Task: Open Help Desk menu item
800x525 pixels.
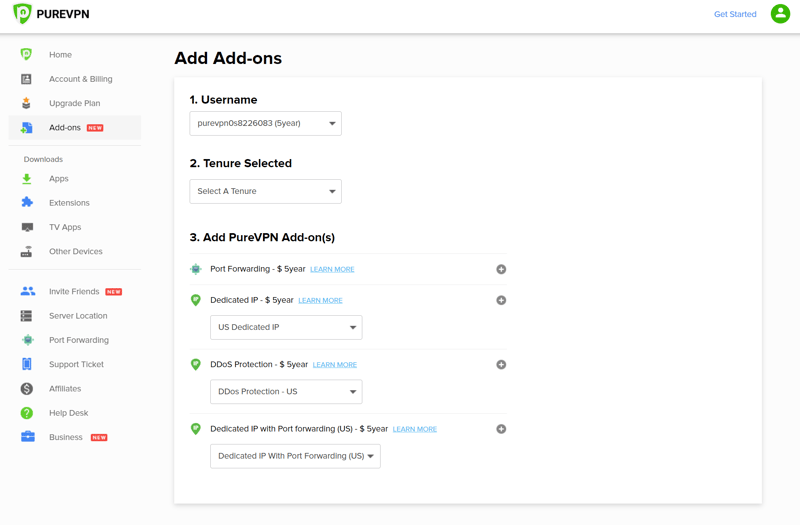Action: pos(69,413)
